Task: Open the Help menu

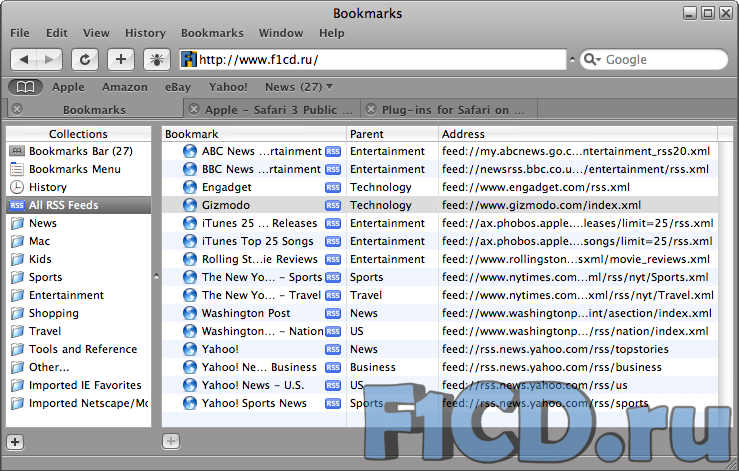Action: [331, 33]
